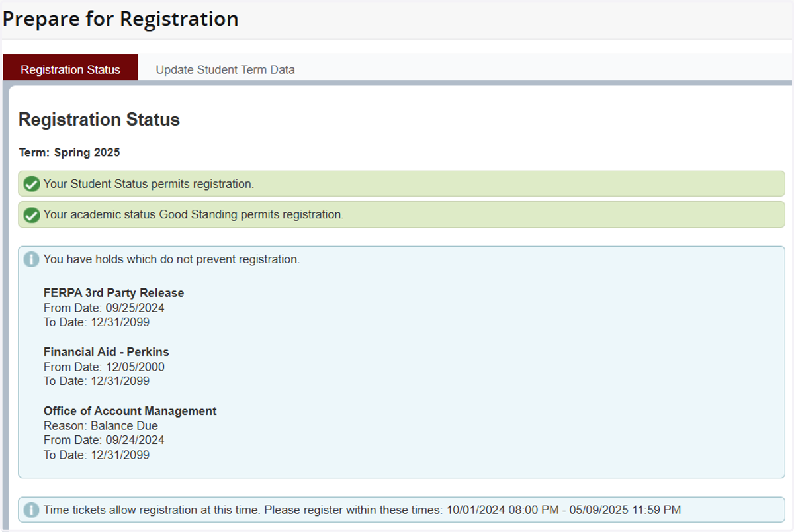Image resolution: width=794 pixels, height=532 pixels.
Task: Click the 'Reason: Balance Due' line
Action: pos(101,425)
